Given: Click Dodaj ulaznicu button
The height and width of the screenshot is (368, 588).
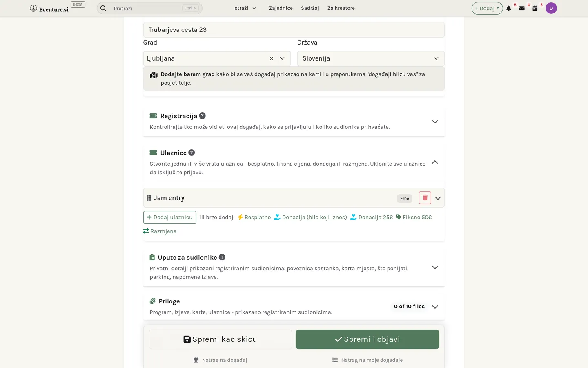Looking at the screenshot, I should [x=170, y=217].
